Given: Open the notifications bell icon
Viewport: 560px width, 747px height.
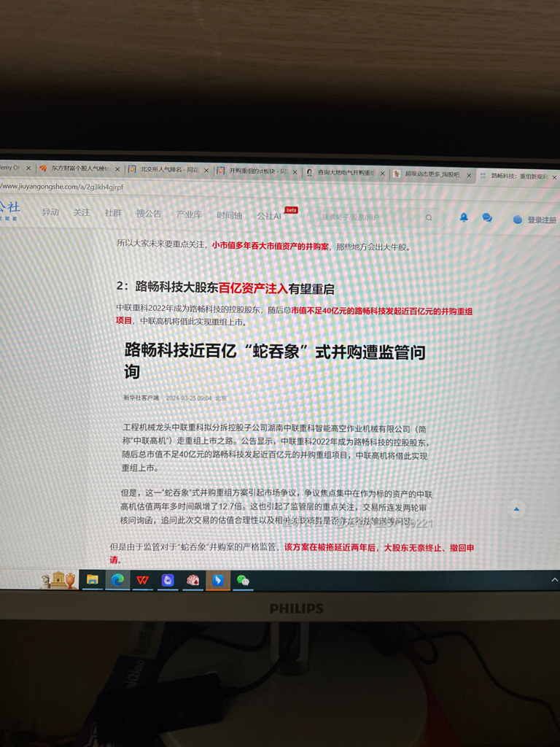Looking at the screenshot, I should (463, 217).
